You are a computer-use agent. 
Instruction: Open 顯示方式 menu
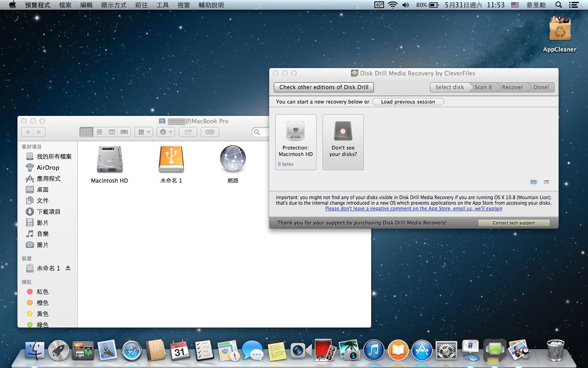click(x=114, y=5)
